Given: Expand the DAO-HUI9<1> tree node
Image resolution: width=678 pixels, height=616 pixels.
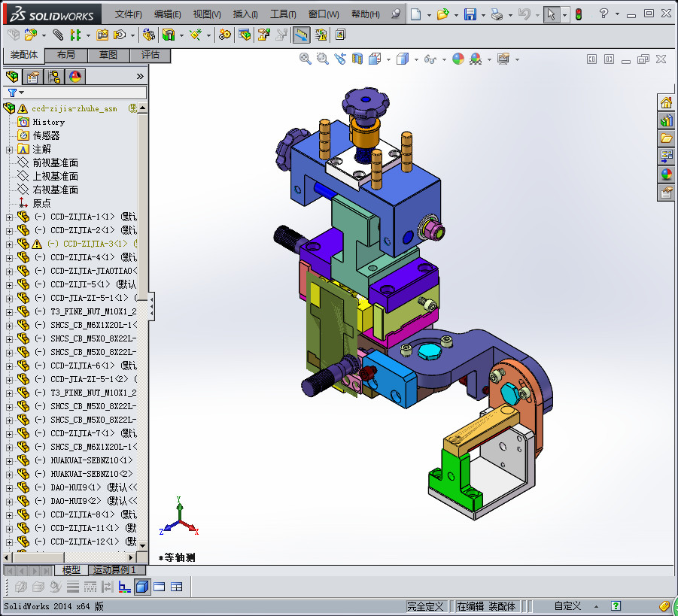Looking at the screenshot, I should tap(9, 487).
